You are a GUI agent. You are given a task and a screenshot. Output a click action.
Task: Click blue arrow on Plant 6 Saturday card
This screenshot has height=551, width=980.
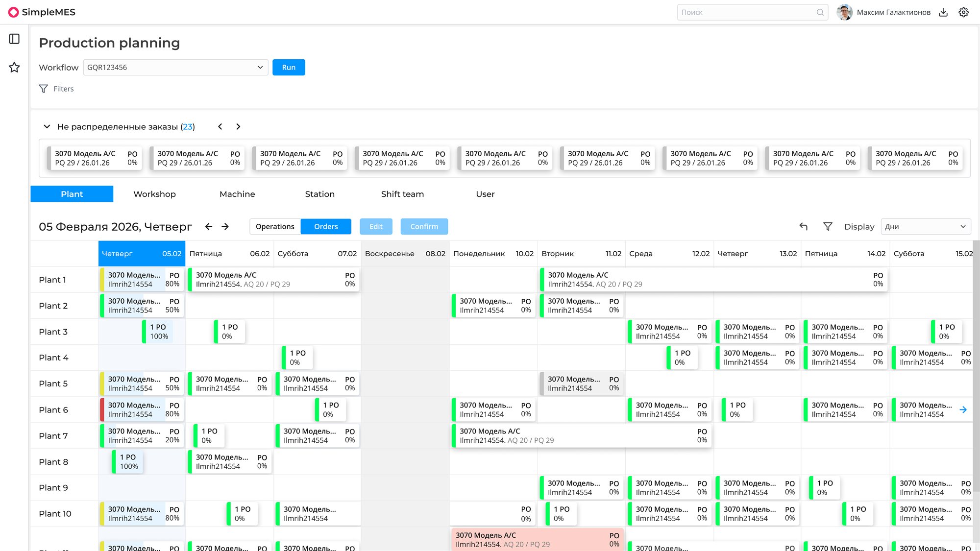(963, 410)
